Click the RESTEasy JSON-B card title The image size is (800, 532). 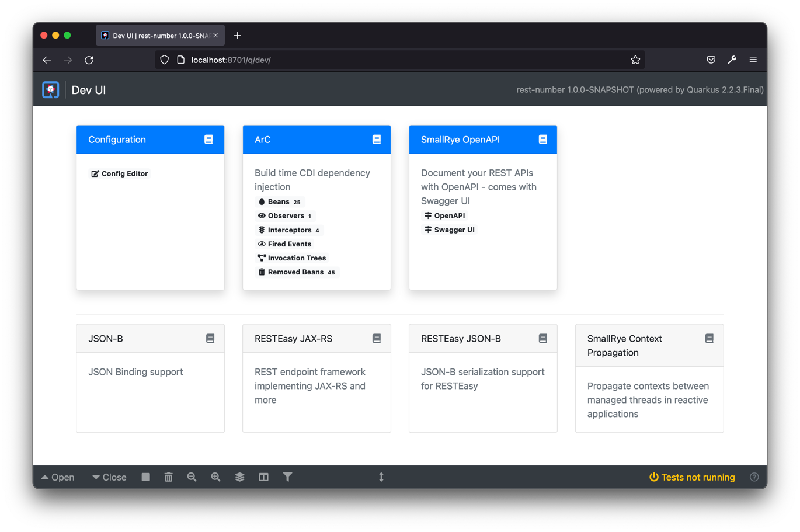tap(461, 339)
